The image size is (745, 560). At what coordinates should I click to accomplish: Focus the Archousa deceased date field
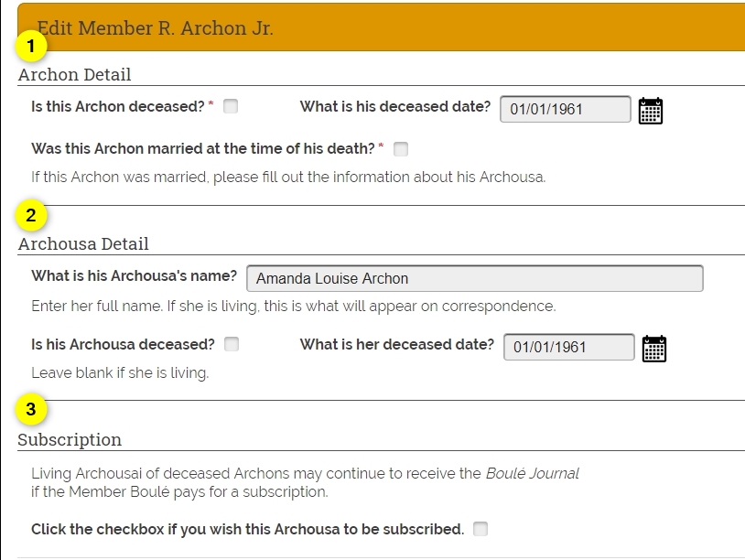click(x=568, y=347)
